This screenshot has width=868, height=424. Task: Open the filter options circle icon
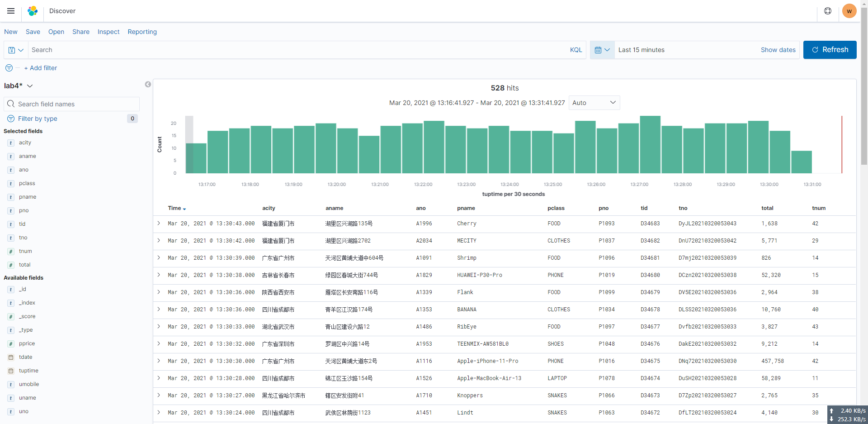[9, 68]
